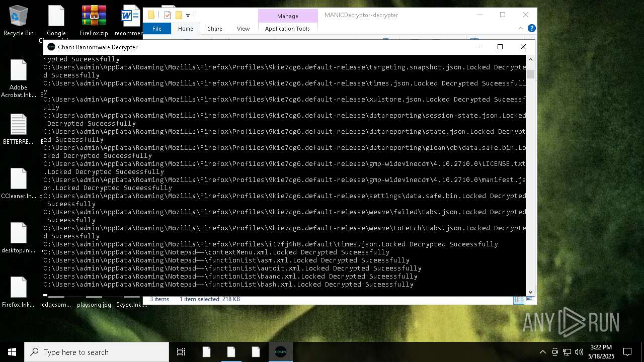
Task: Open the Recycle Bin desktop icon
Action: pos(19,20)
